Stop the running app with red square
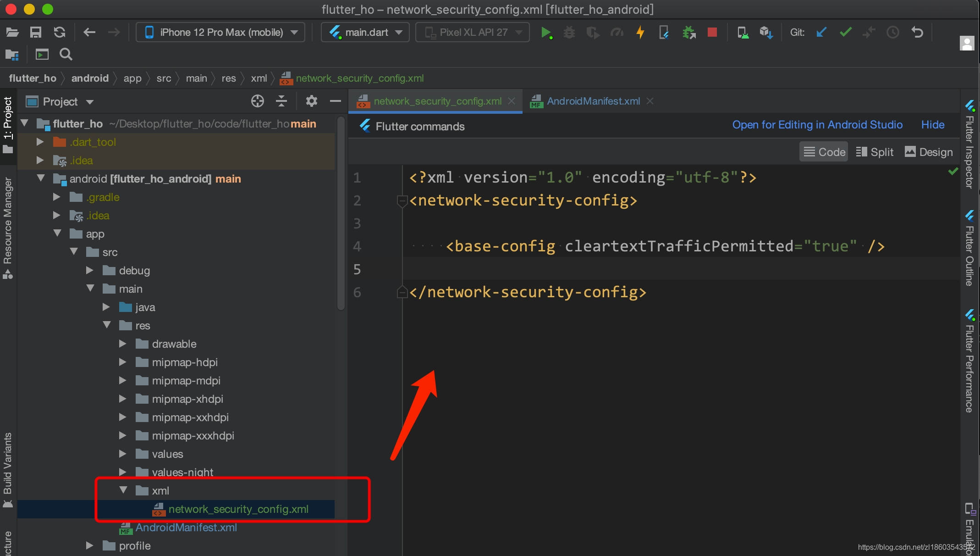This screenshot has height=556, width=980. 712,33
